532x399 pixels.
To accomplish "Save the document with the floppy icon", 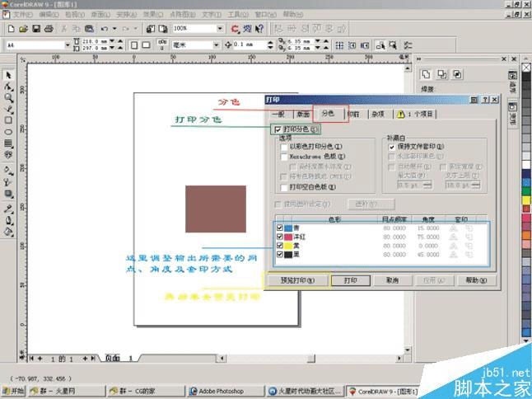I will (36, 29).
